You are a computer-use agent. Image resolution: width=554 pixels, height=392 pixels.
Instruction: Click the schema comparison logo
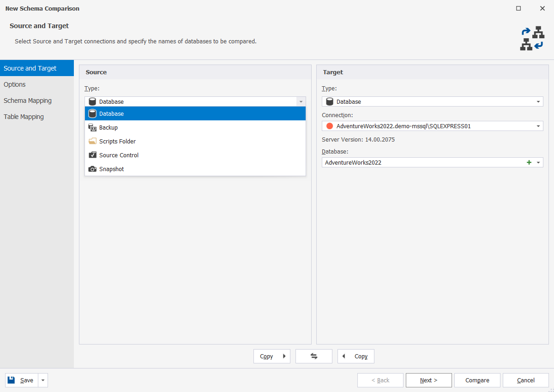tap(532, 39)
